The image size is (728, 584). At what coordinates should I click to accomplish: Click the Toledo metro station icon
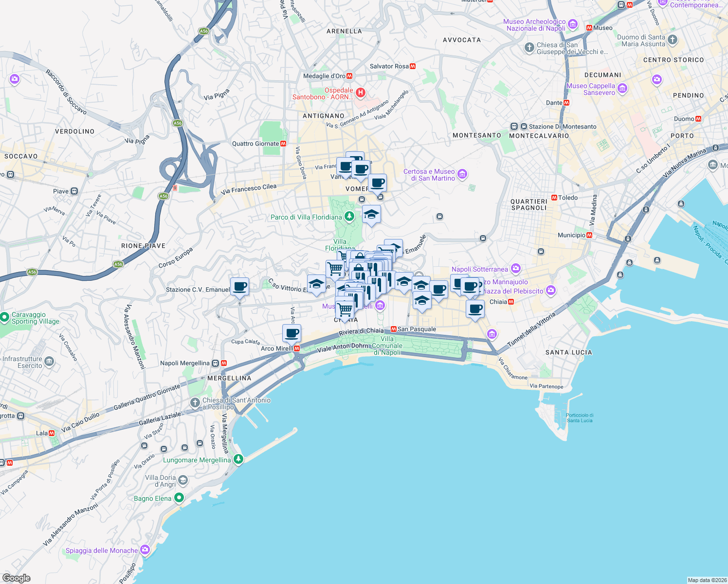tap(555, 198)
